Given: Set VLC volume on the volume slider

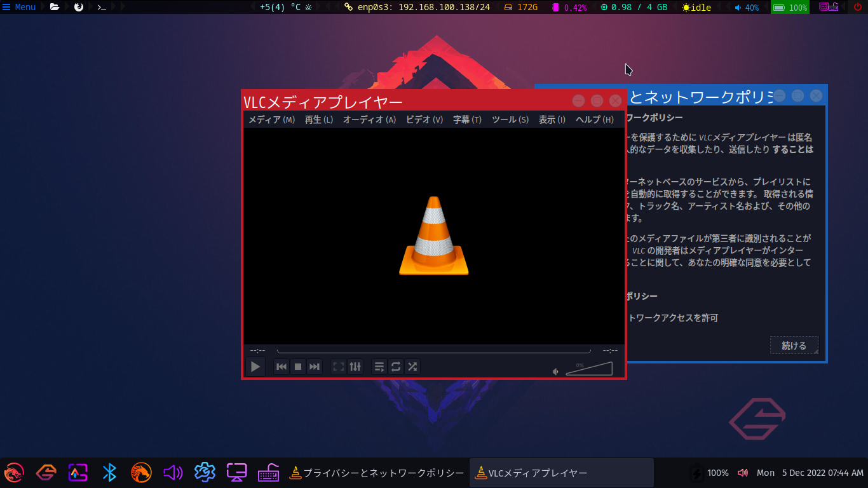Looking at the screenshot, I should [589, 369].
